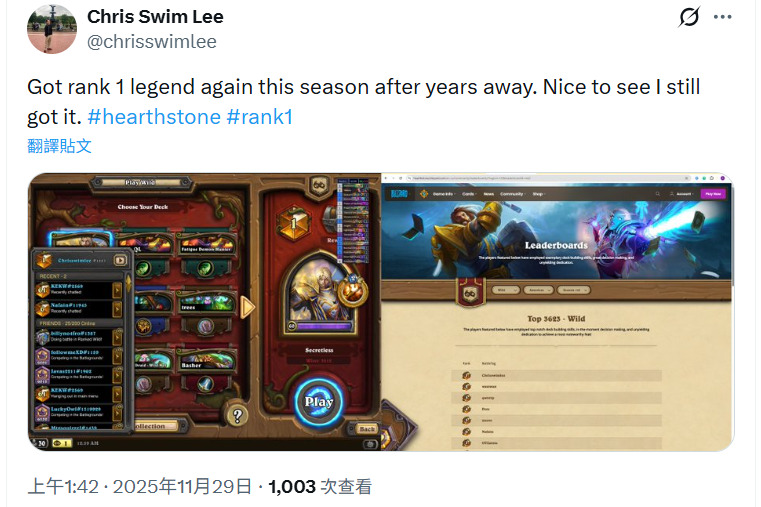
Task: Expand the Americas region dropdown
Action: pyautogui.click(x=539, y=290)
